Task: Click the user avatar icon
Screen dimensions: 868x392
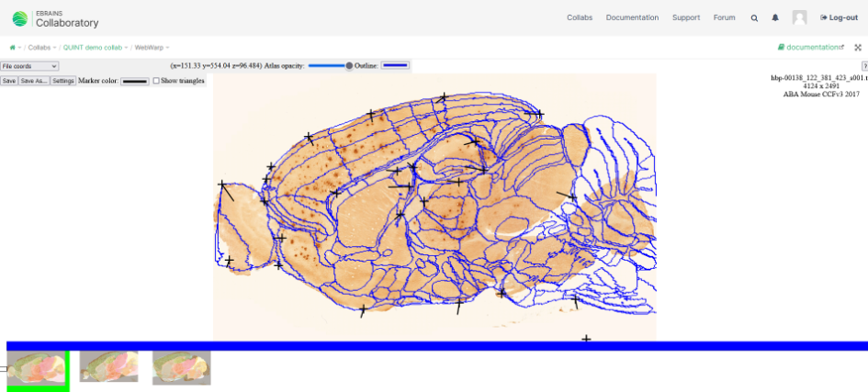Action: click(x=799, y=17)
